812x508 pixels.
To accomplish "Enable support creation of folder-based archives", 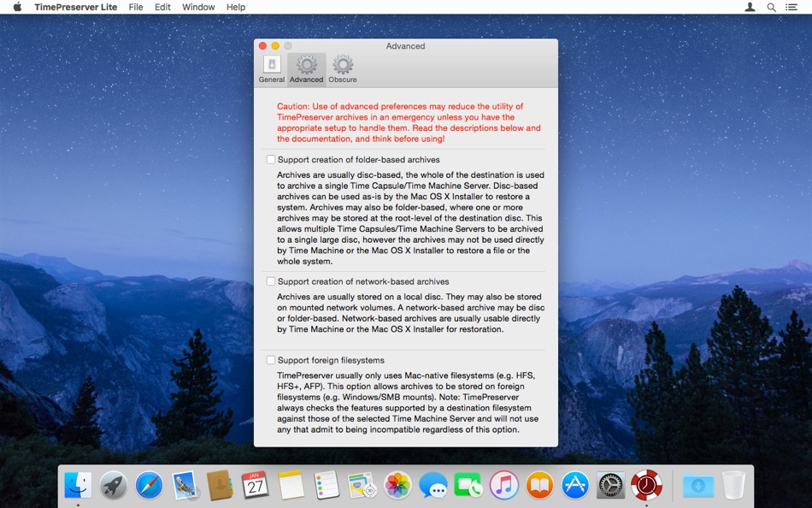I will point(271,159).
